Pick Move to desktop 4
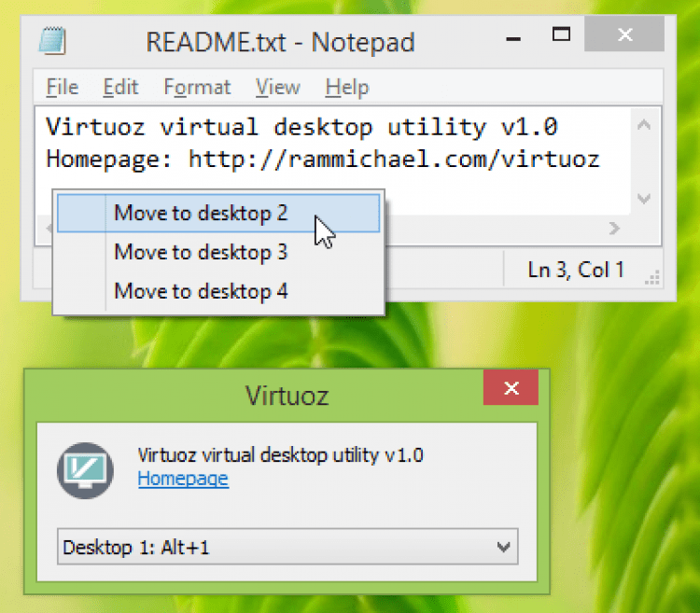This screenshot has height=613, width=700. [201, 292]
